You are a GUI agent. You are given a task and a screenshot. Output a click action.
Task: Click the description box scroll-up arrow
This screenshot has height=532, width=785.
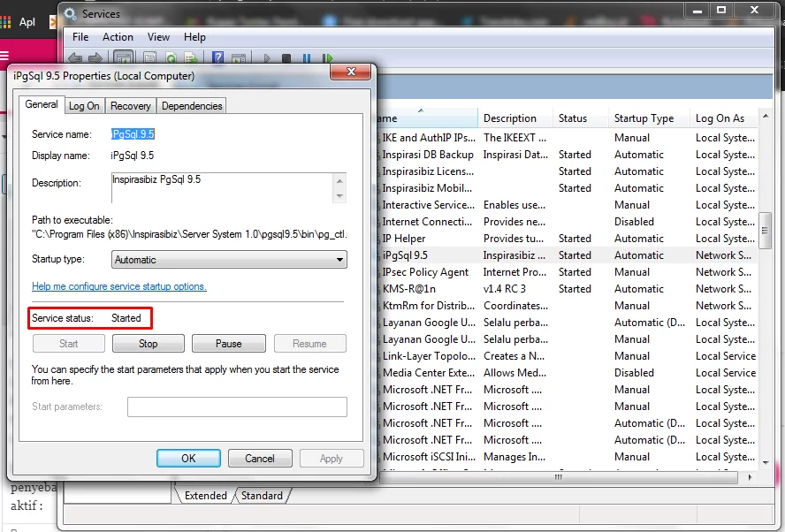tap(339, 180)
